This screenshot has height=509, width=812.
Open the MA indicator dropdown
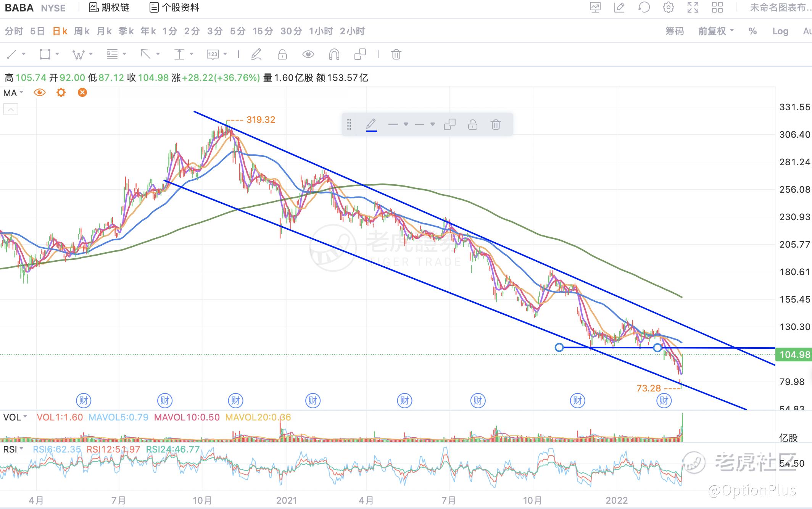13,93
